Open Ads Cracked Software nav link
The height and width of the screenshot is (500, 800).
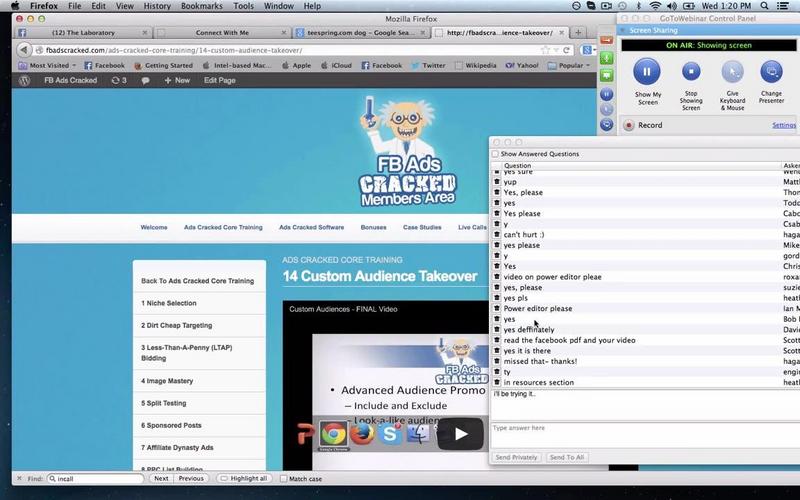(311, 228)
